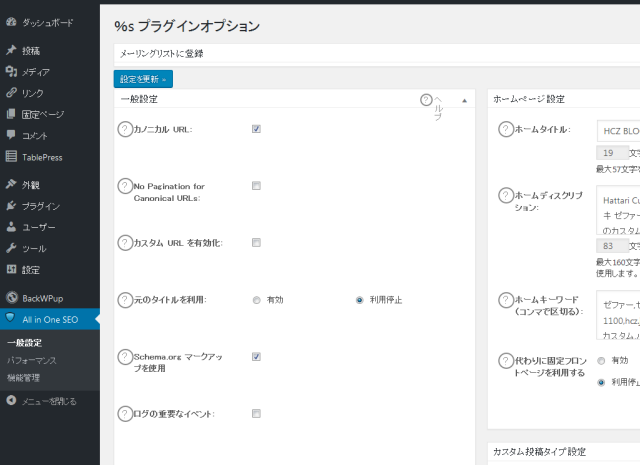Collapse the 一般設定 panel with triangle
640x465 pixels.
[x=464, y=100]
